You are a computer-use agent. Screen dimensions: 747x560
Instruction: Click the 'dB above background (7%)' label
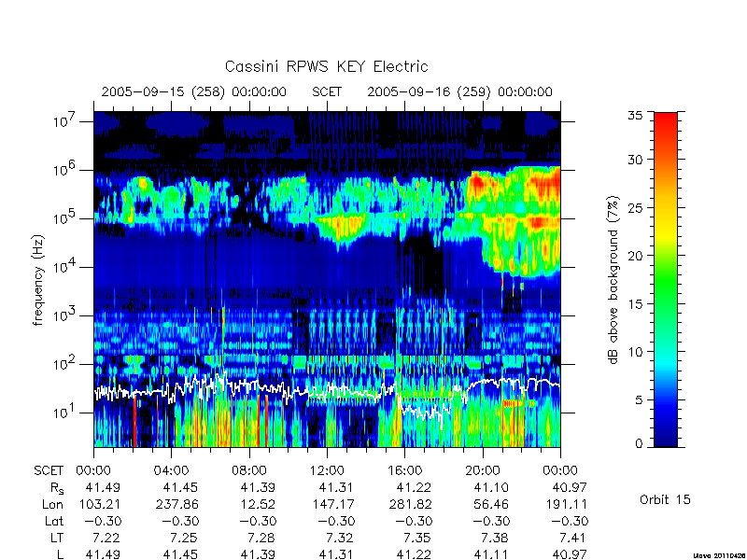613,280
